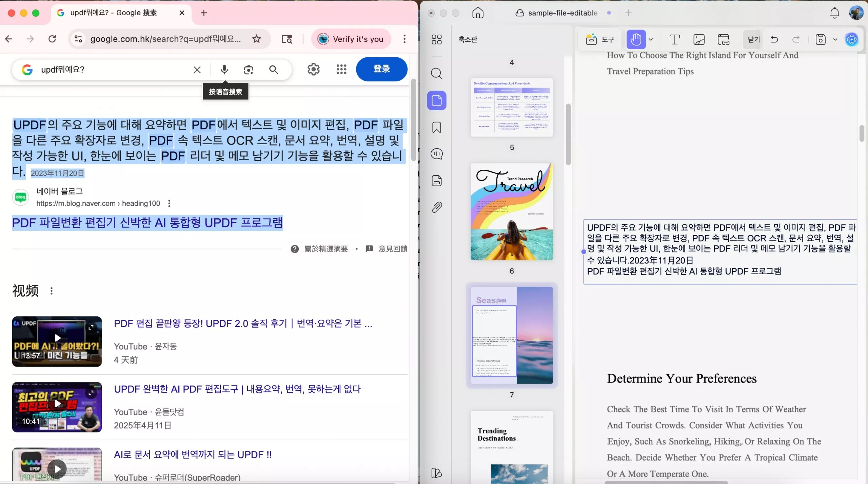The image size is (868, 484).
Task: Select the sample-file-editable tab
Action: click(563, 13)
